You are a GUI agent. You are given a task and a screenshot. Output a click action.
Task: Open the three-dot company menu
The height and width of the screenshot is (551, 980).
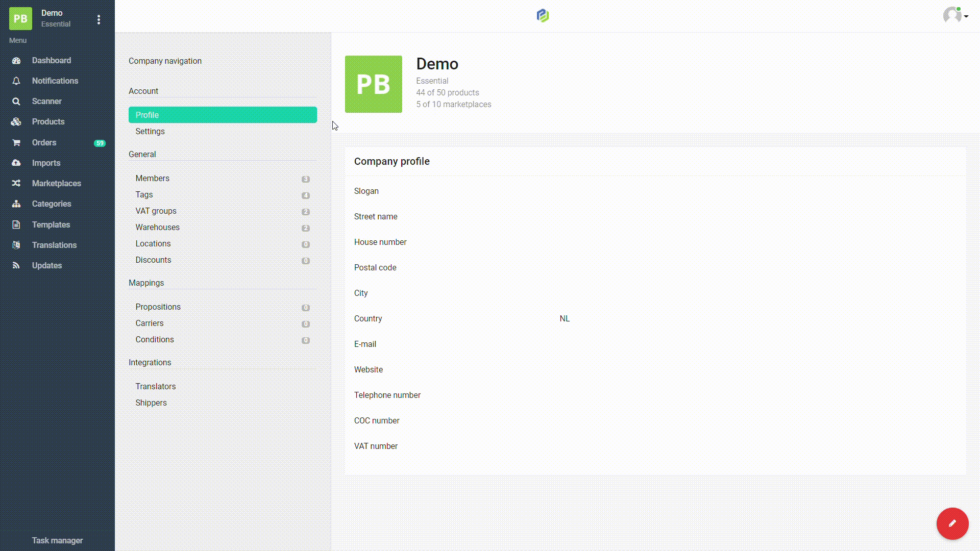(x=99, y=19)
